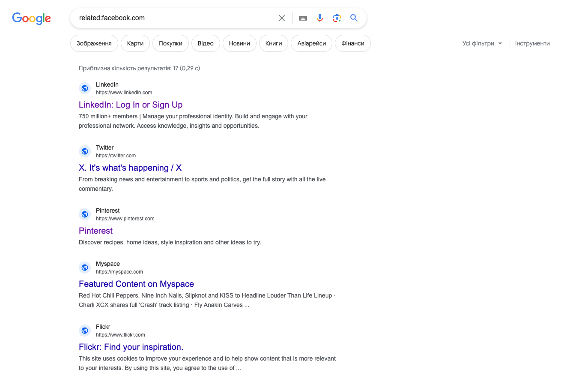Open "X. It's what's happening / X" link
Viewport: 588px width, 379px height.
(130, 168)
